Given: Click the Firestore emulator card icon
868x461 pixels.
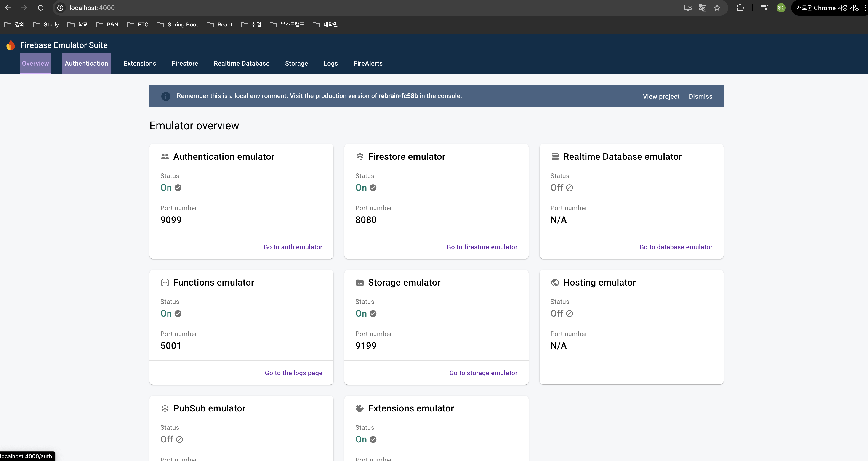Looking at the screenshot, I should point(360,156).
